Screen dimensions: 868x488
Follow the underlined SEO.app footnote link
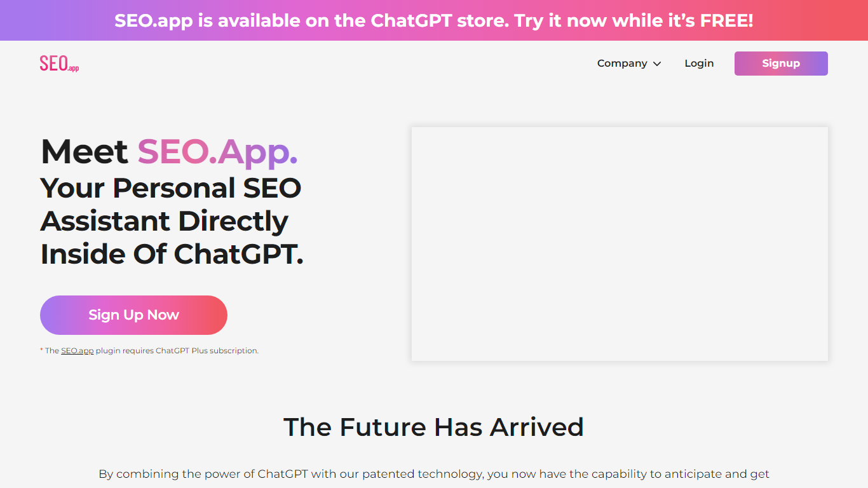77,351
